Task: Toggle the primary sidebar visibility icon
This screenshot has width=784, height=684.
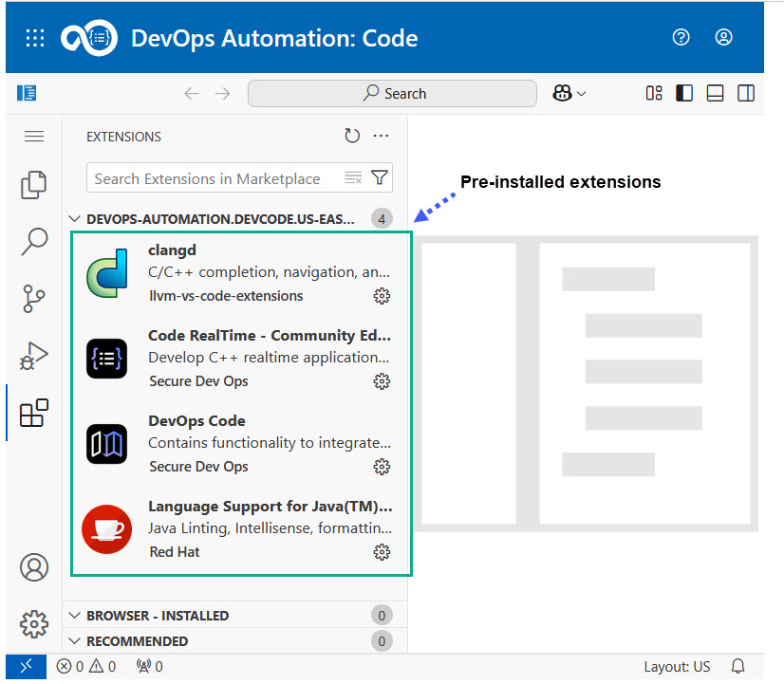Action: [684, 93]
